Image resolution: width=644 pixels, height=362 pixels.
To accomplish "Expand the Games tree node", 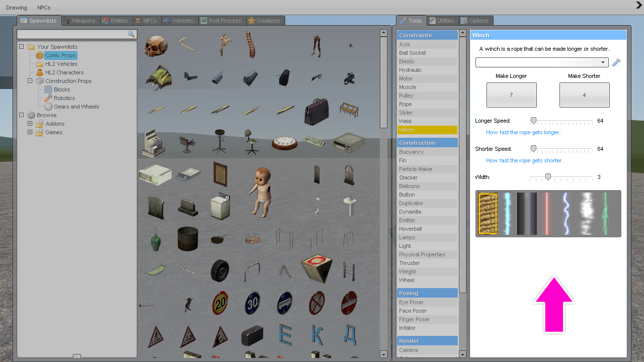I will tap(30, 132).
